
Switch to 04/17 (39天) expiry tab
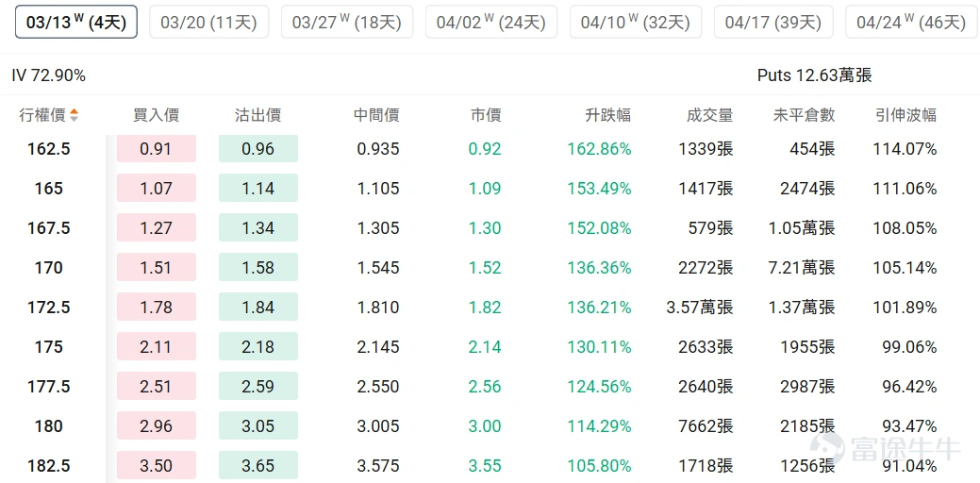coord(773,23)
